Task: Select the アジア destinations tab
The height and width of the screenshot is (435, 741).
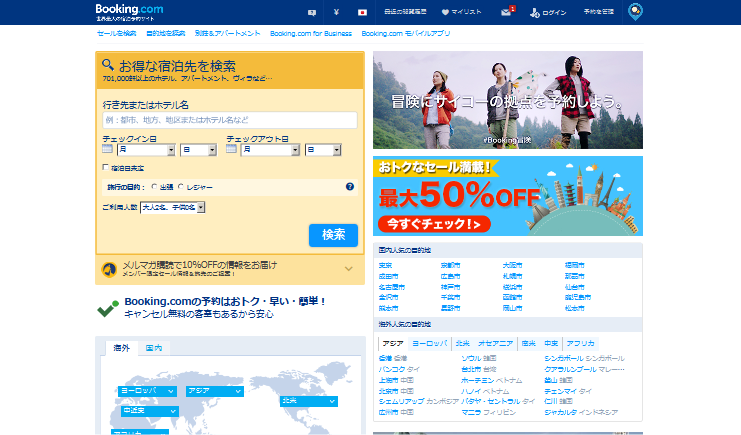Action: coord(393,343)
